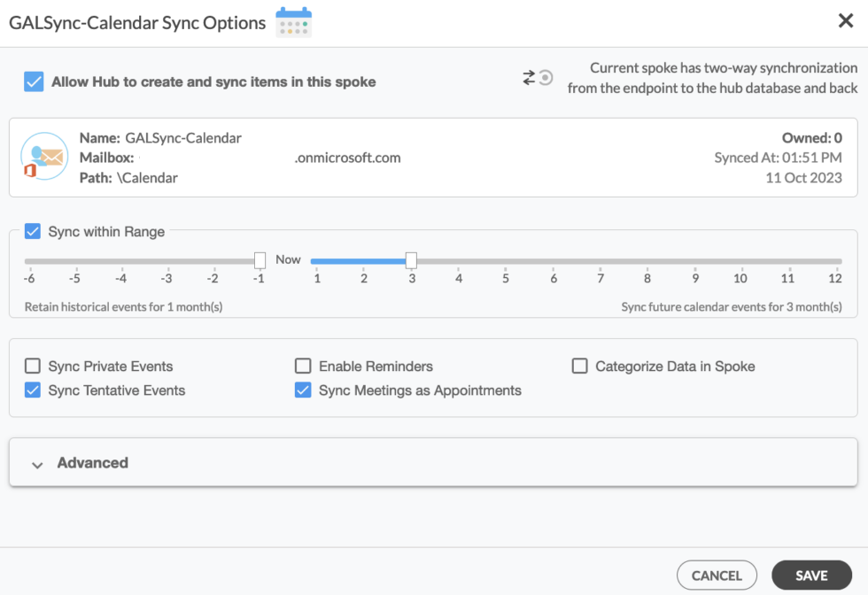Click the hub database target icon
Viewport: 868px width, 595px height.
point(546,78)
